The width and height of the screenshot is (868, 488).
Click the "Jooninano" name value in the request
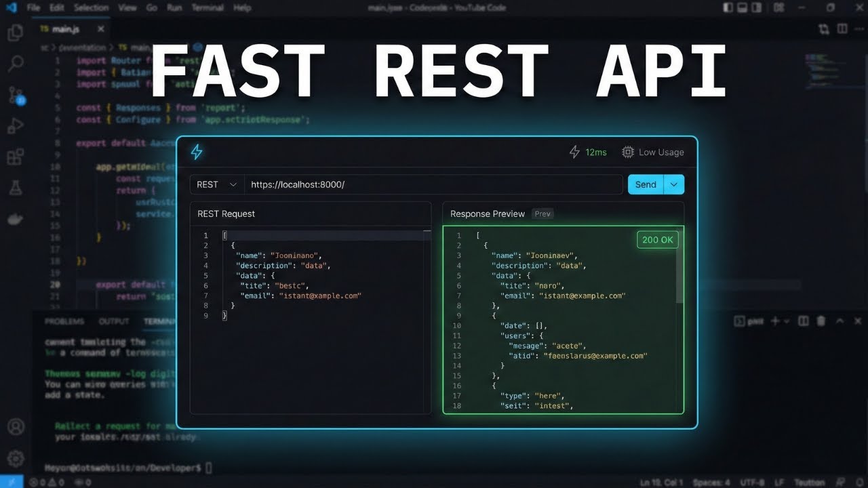pyautogui.click(x=295, y=256)
